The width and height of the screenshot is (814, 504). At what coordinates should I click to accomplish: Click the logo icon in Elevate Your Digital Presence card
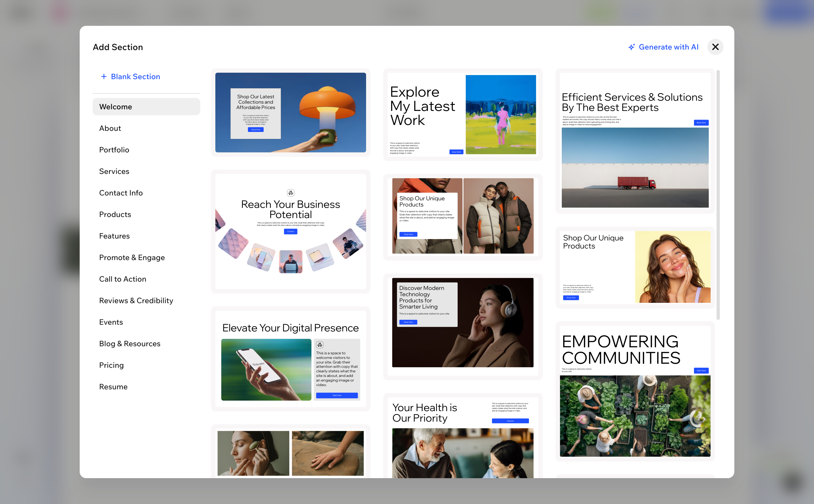(320, 345)
